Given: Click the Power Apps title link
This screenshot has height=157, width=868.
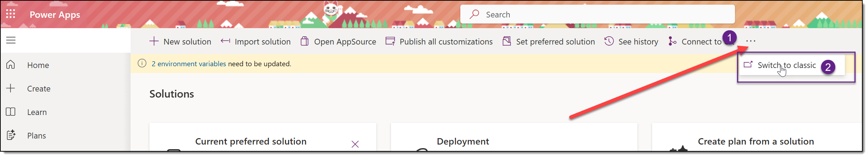Looking at the screenshot, I should coord(55,15).
